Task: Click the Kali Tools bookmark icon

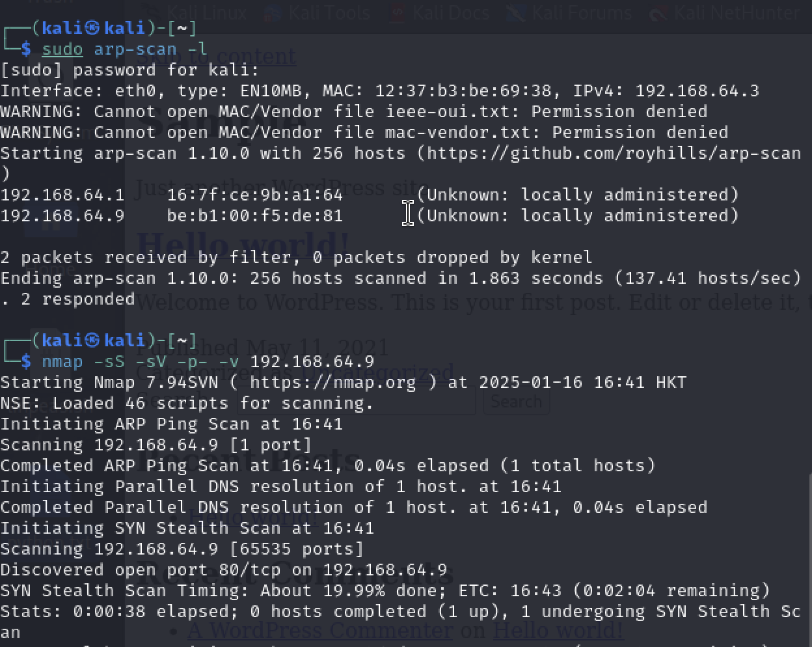Action: [x=273, y=12]
